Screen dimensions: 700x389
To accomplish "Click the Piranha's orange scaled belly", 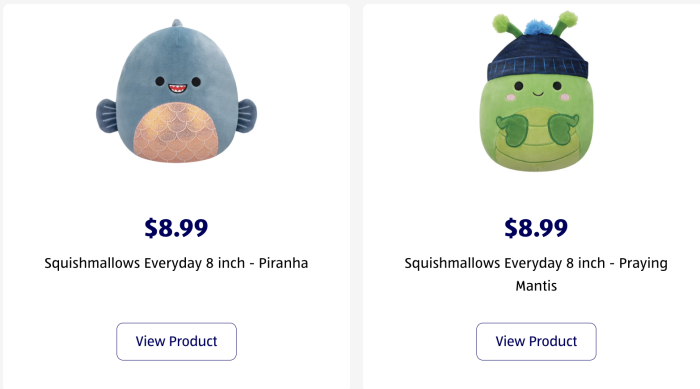I will [176, 132].
